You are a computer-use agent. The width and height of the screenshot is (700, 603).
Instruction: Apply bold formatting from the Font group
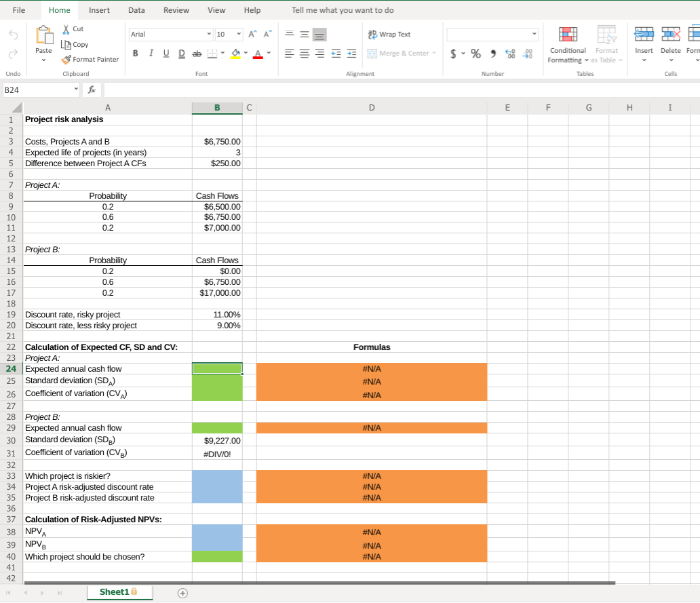coord(136,53)
